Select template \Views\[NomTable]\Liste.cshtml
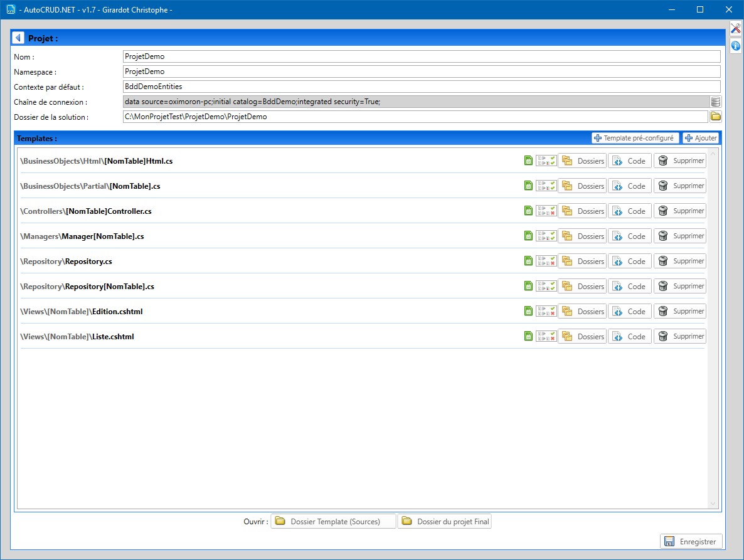The width and height of the screenshot is (744, 560). click(x=77, y=337)
